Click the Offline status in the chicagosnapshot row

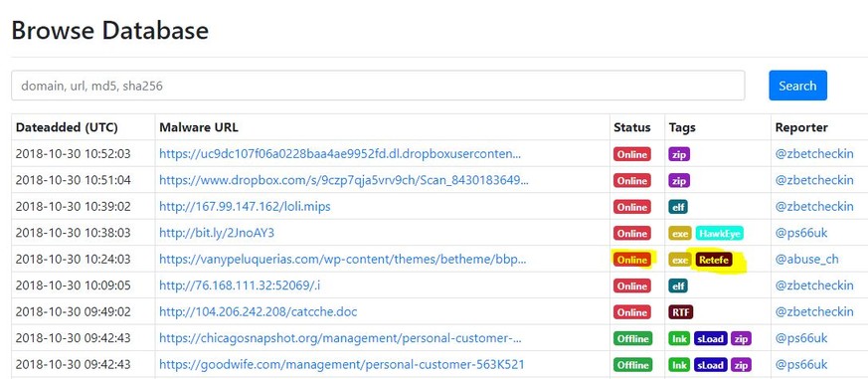[x=632, y=338]
